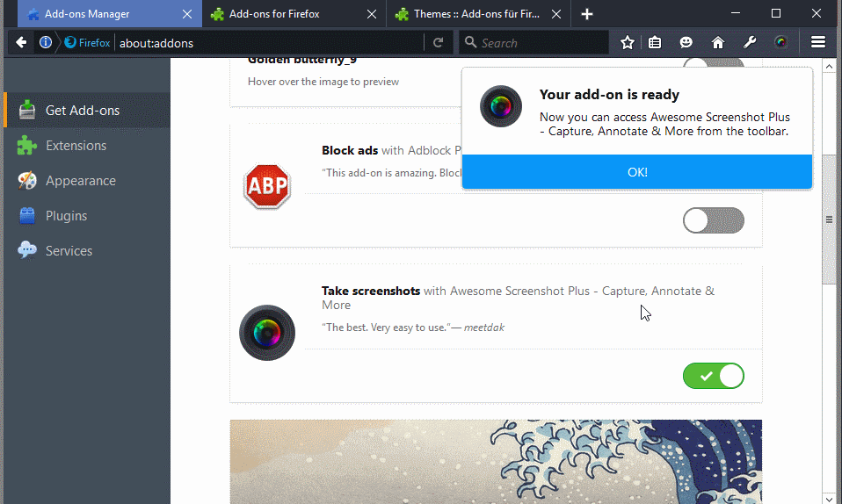
Task: Click the 'Take screenshots' heading text
Action: point(371,291)
